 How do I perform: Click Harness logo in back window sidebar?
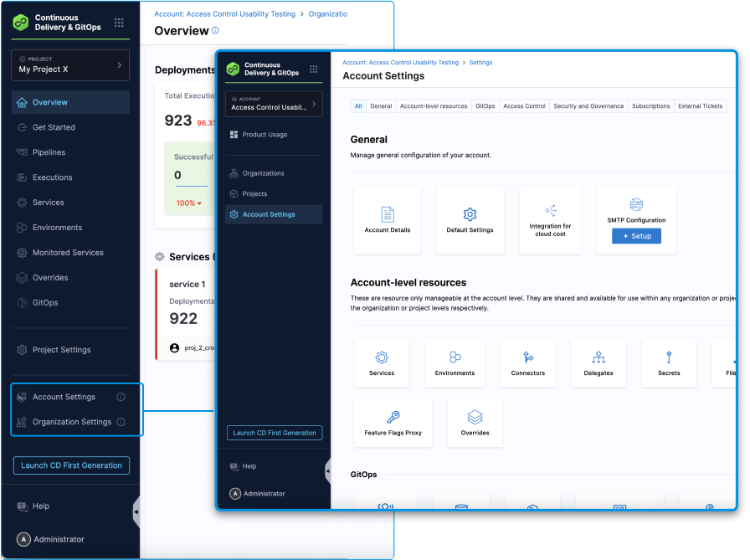[21, 22]
